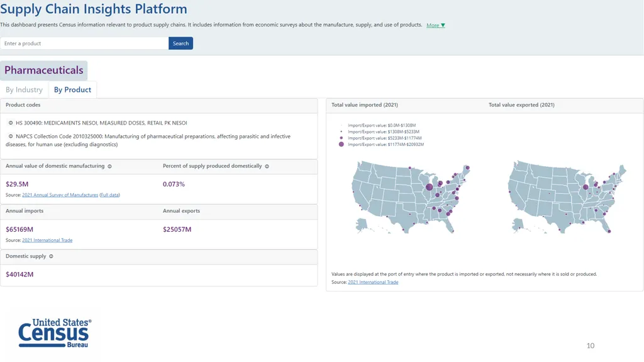The width and height of the screenshot is (644, 362).
Task: Click the $40142M domestic supply value
Action: 19,274
